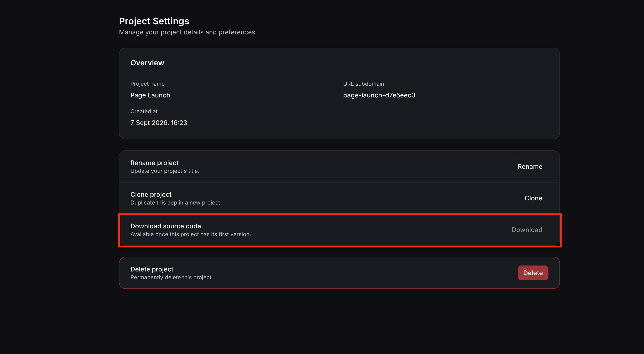Image resolution: width=644 pixels, height=354 pixels.
Task: Click the 'Duplicate this app' description text
Action: tap(176, 203)
